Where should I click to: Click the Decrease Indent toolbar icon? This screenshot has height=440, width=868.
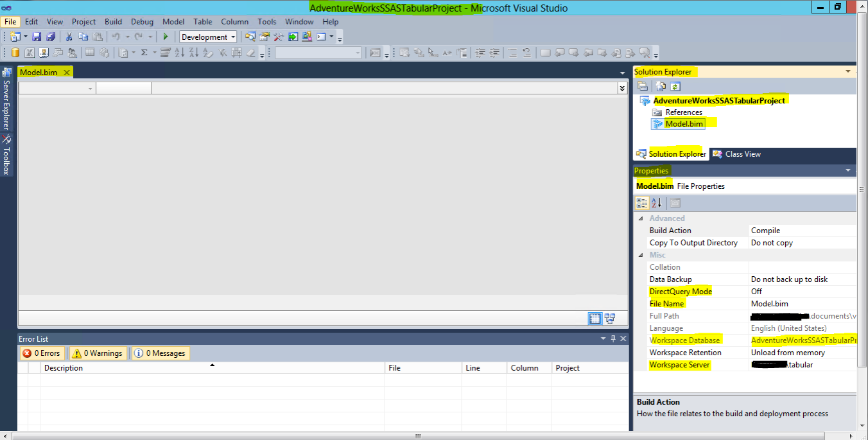tap(480, 53)
